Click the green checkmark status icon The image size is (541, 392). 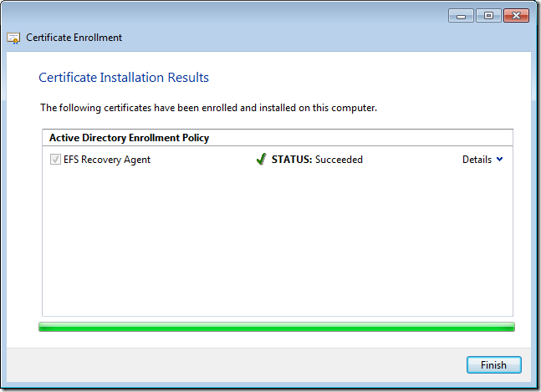point(261,160)
